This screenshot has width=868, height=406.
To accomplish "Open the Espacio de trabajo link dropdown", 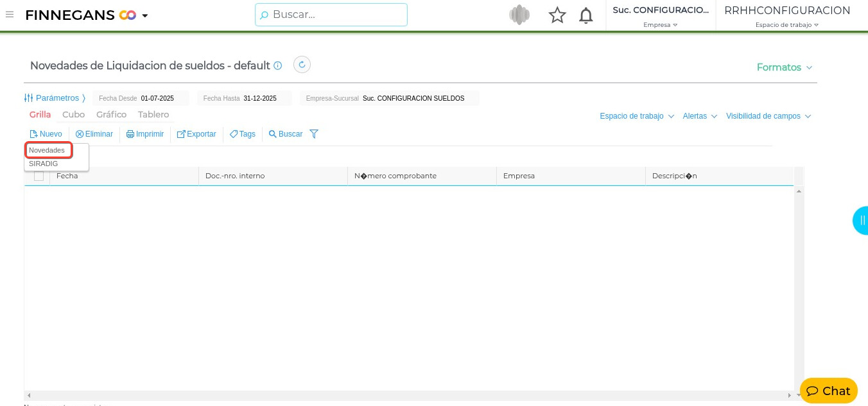I will click(637, 116).
